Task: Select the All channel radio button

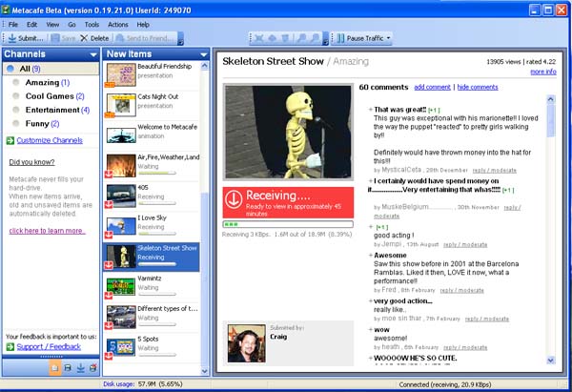Action: [x=10, y=69]
